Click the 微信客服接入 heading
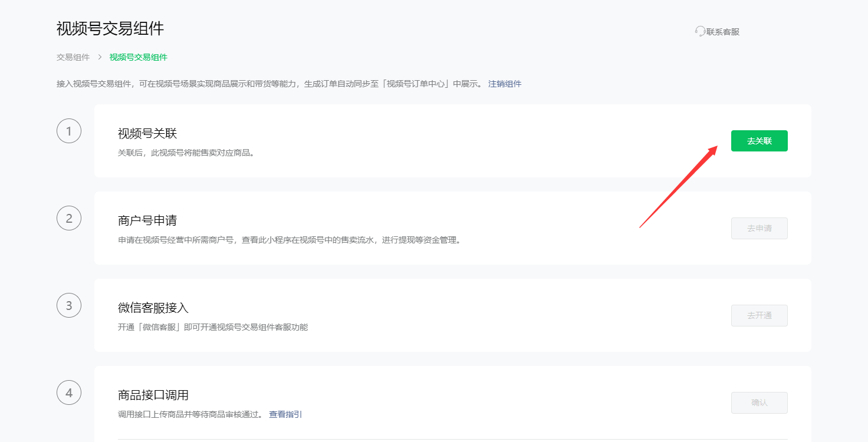Screen dimensions: 868x442 [153, 308]
